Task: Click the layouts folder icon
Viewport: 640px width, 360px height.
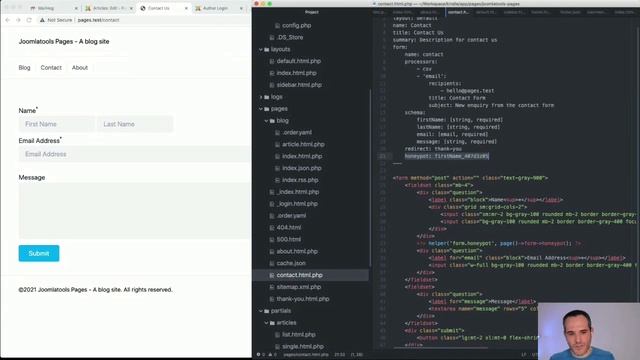Action: (x=267, y=49)
